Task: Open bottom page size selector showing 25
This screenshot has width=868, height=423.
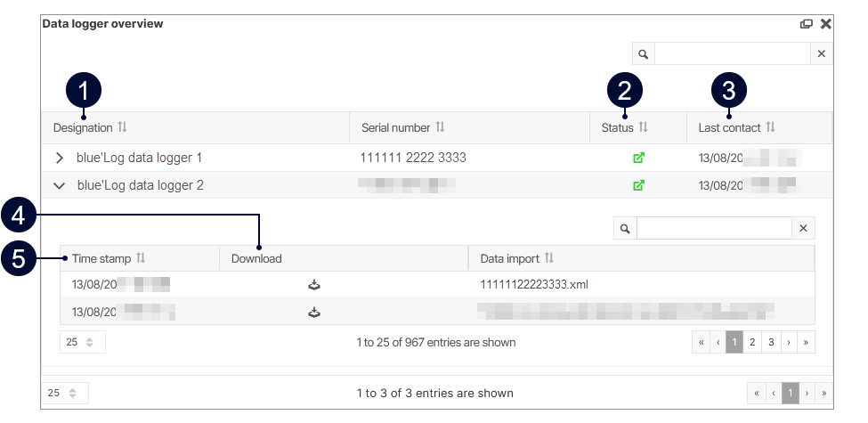Action: click(x=64, y=393)
